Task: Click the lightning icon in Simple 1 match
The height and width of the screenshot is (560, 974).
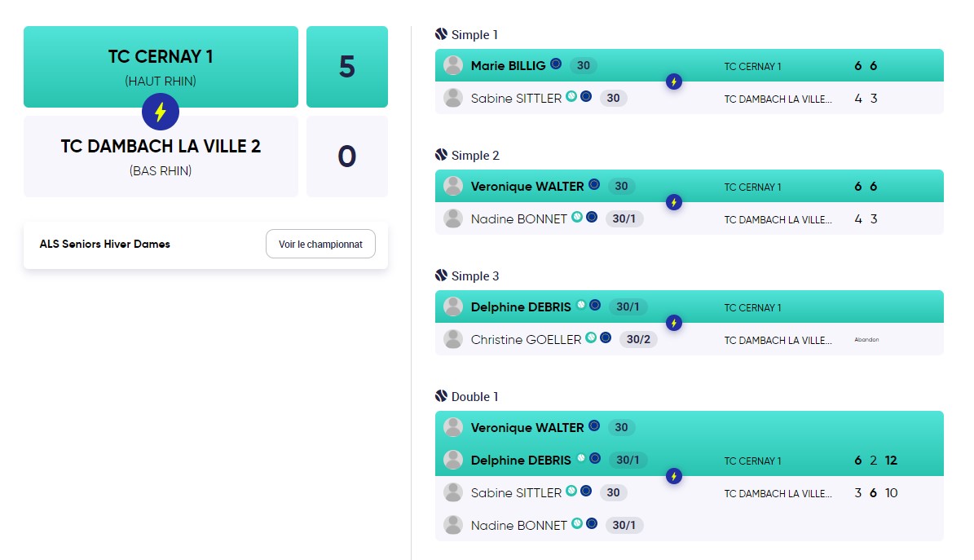Action: click(674, 82)
